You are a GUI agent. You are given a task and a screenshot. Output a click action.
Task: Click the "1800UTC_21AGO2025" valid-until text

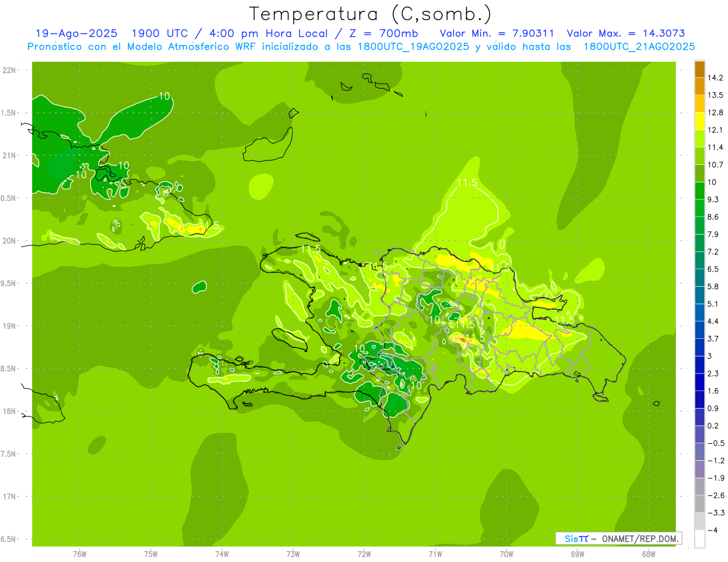[x=639, y=47]
